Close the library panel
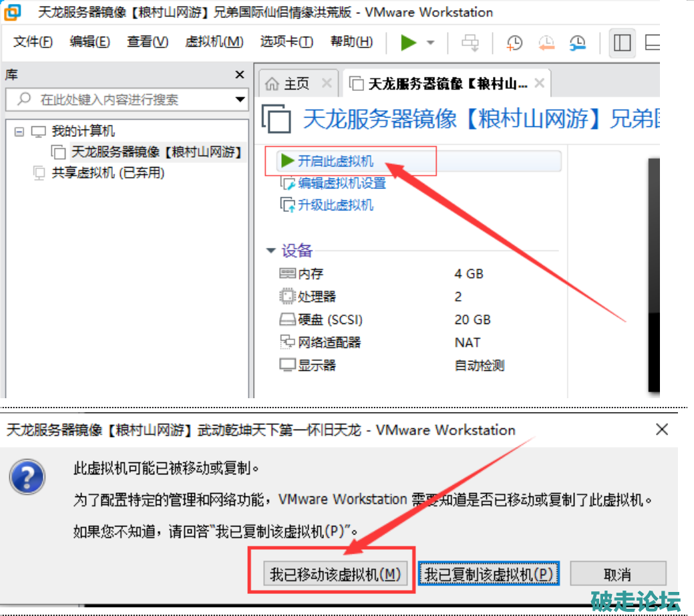Viewport: 694px width, 616px height. [240, 74]
